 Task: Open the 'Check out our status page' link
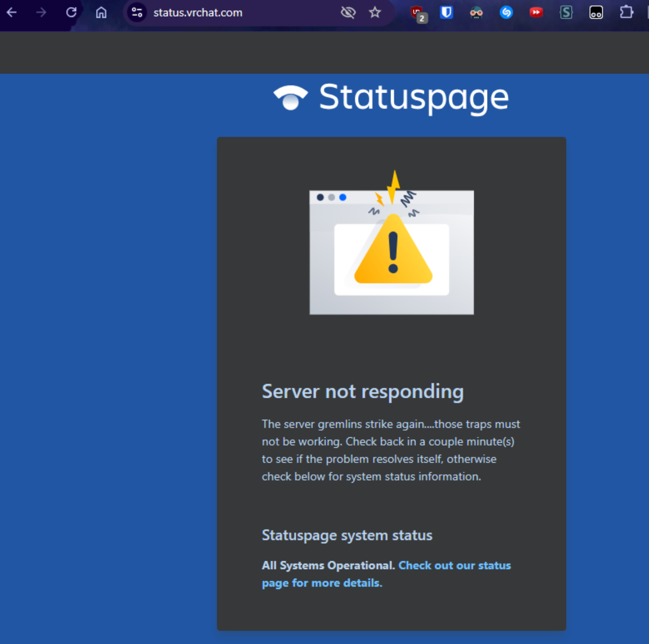454,566
